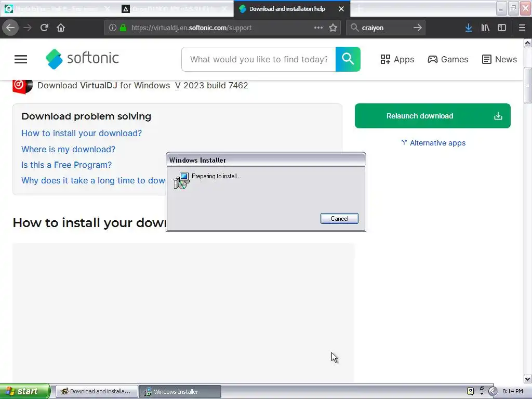Image resolution: width=532 pixels, height=399 pixels.
Task: Click the help question mark tray icon
Action: click(470, 391)
